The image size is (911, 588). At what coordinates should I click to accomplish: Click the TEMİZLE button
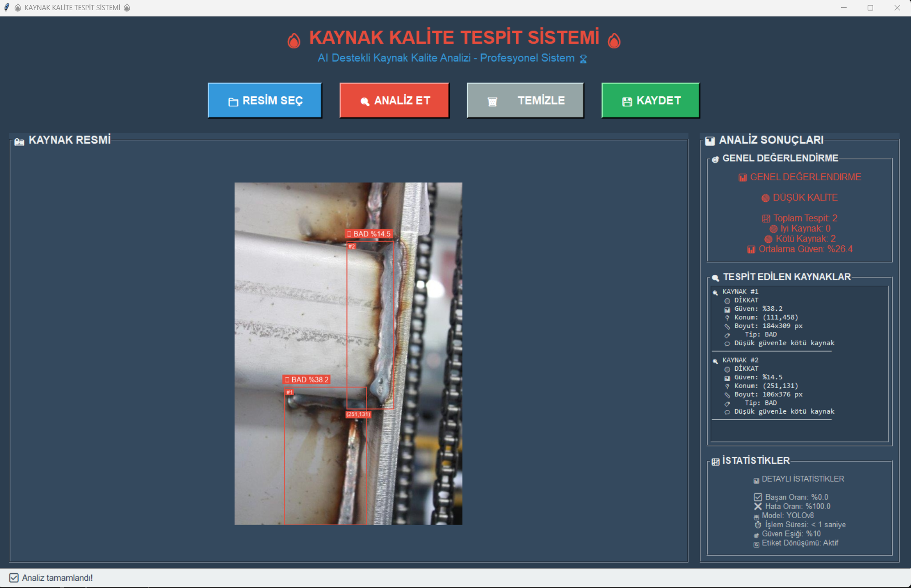(525, 100)
